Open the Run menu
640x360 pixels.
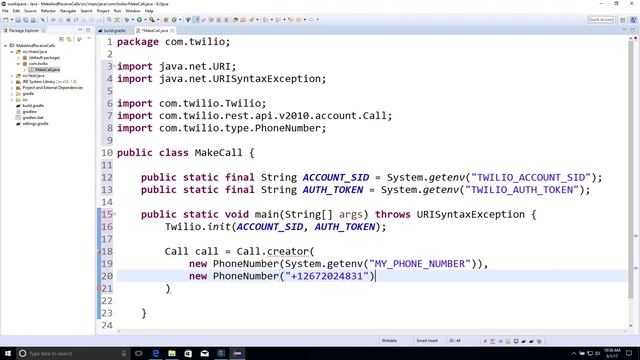[118, 11]
